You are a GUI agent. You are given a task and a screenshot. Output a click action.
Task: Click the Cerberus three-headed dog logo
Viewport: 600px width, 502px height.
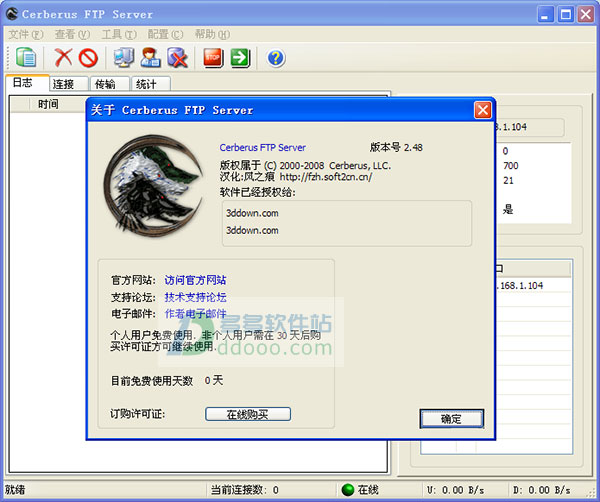click(x=153, y=186)
